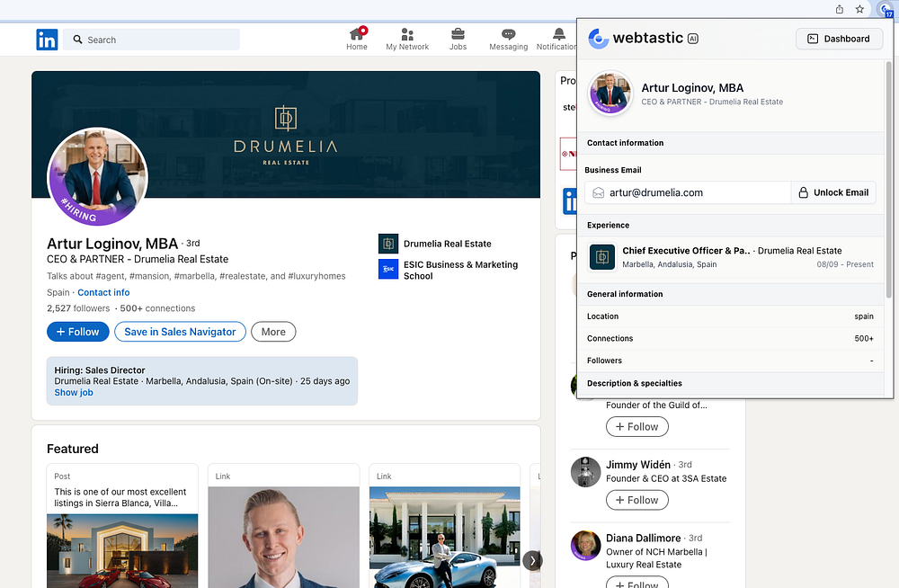Open Diana Dallimore's profile name
This screenshot has height=588, width=899.
(x=644, y=538)
